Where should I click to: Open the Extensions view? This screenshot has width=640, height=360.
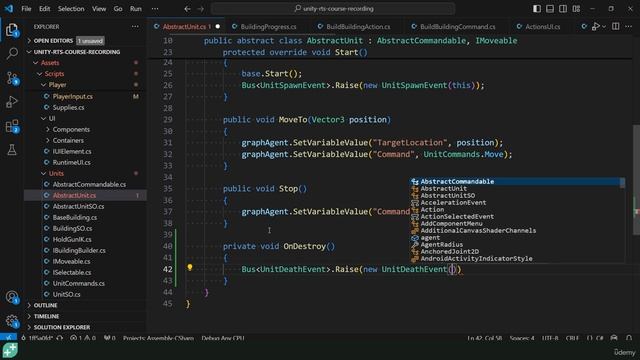[x=12, y=126]
